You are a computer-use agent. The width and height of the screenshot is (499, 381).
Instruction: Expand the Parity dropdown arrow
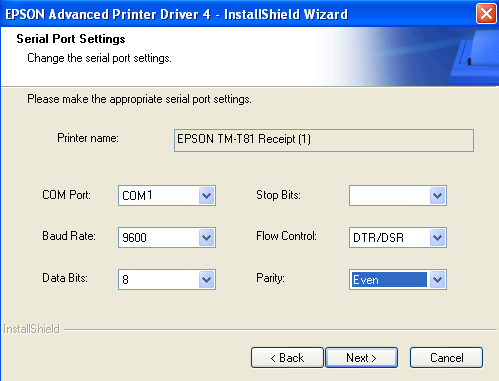coord(437,280)
